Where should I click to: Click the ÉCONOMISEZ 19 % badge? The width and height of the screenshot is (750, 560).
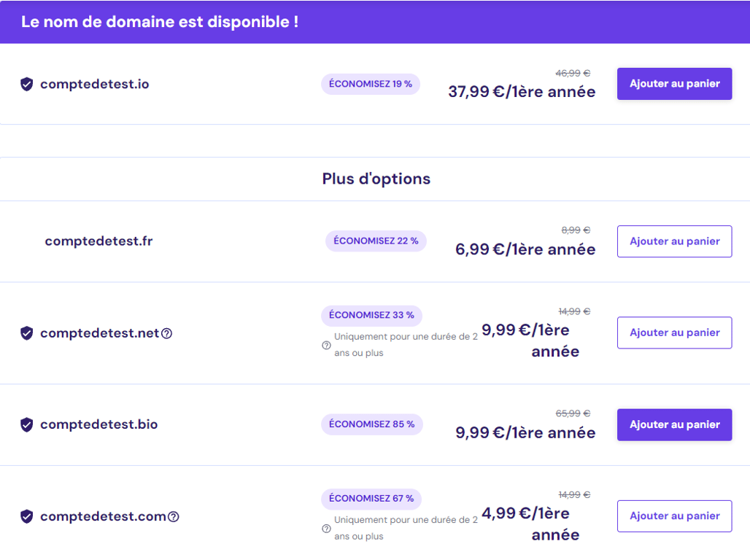click(x=370, y=84)
